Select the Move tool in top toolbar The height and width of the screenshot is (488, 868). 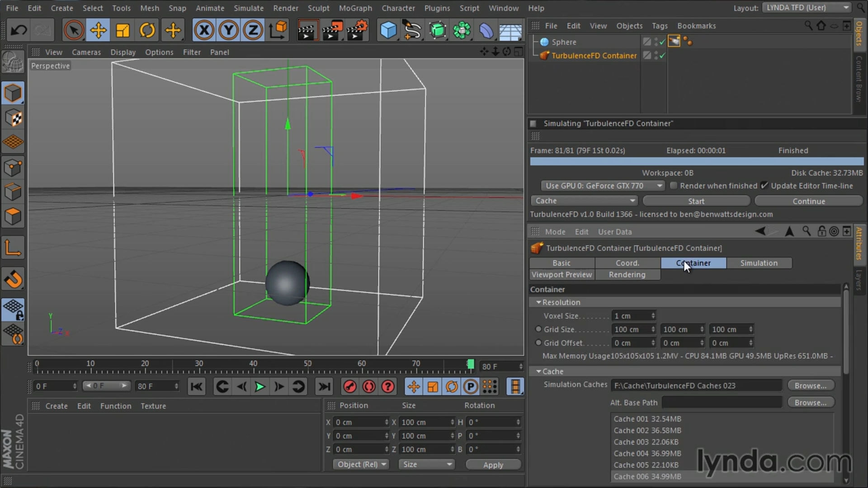click(x=98, y=30)
